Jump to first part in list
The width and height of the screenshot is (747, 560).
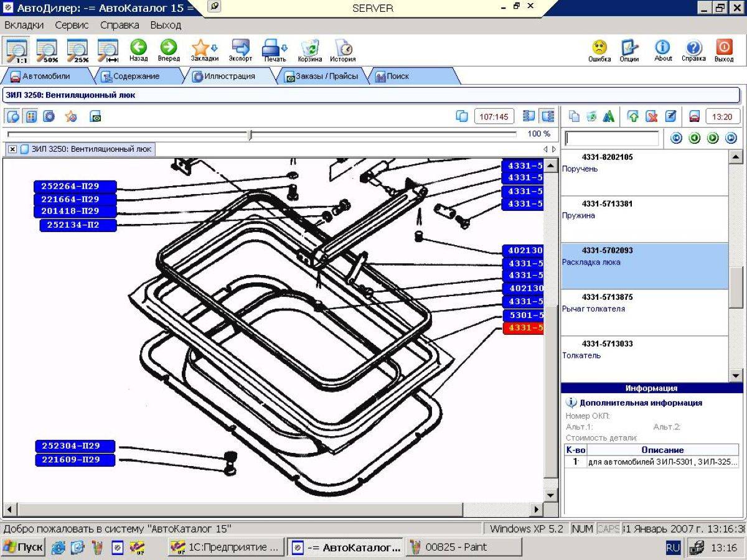[677, 138]
